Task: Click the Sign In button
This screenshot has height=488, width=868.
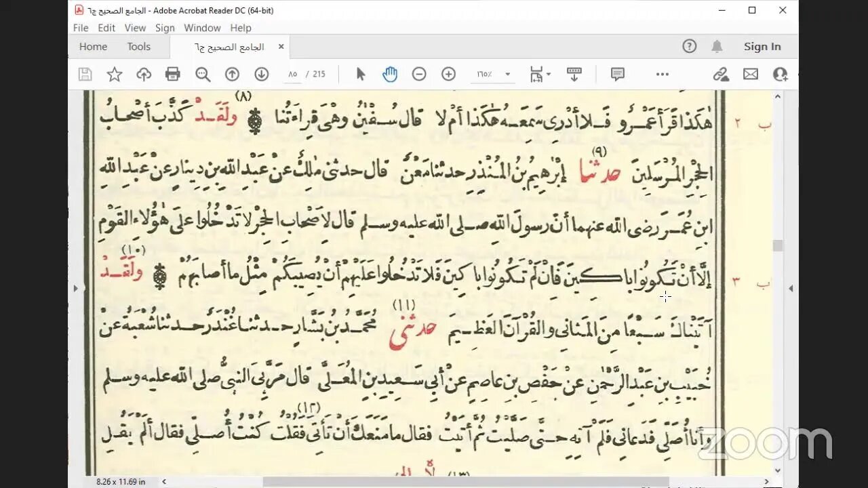Action: 762,46
